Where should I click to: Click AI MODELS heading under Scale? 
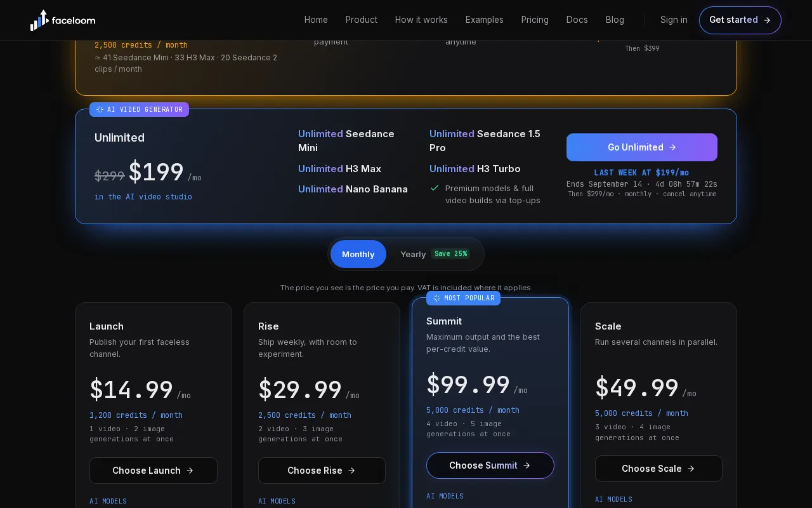point(613,499)
